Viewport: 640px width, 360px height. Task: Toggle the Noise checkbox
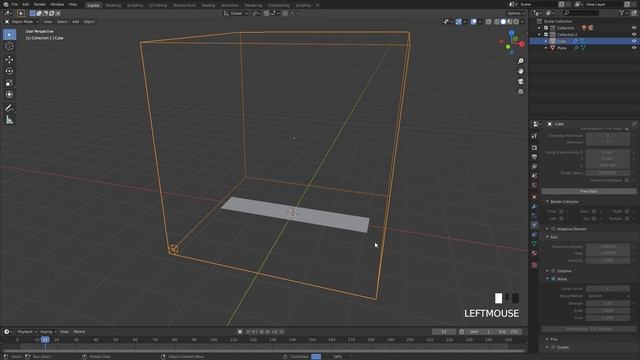(x=553, y=279)
